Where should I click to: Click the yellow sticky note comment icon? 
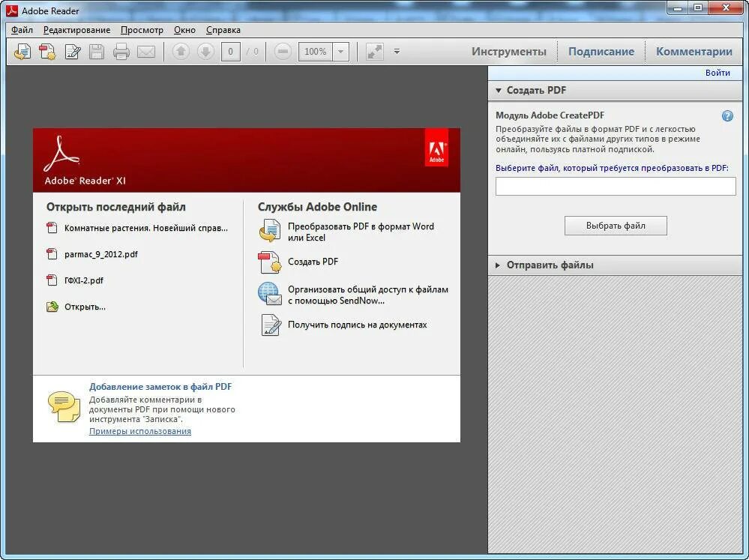pos(64,406)
